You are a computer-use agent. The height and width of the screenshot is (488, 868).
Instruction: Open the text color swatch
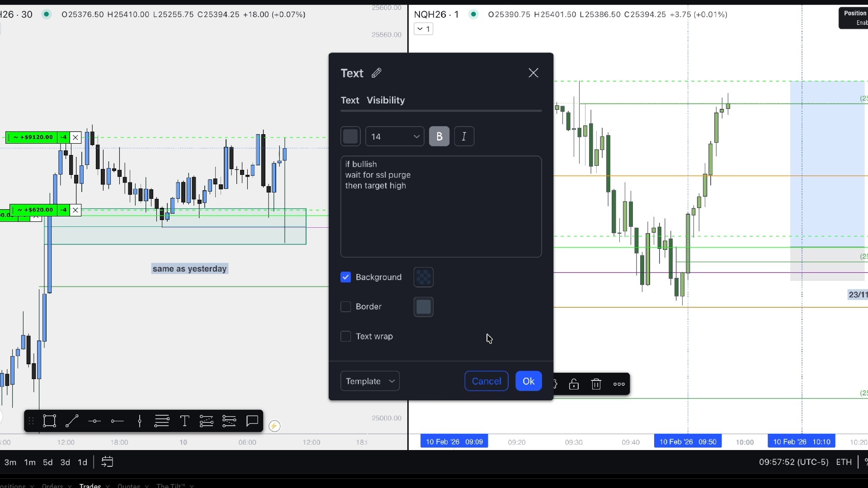[x=350, y=136]
